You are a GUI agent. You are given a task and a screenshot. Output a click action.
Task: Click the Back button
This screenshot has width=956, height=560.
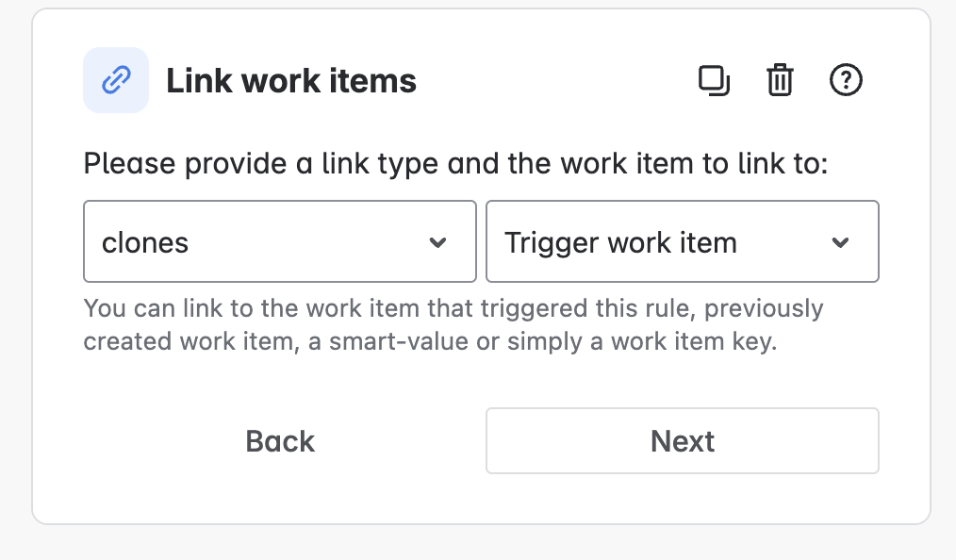click(279, 440)
